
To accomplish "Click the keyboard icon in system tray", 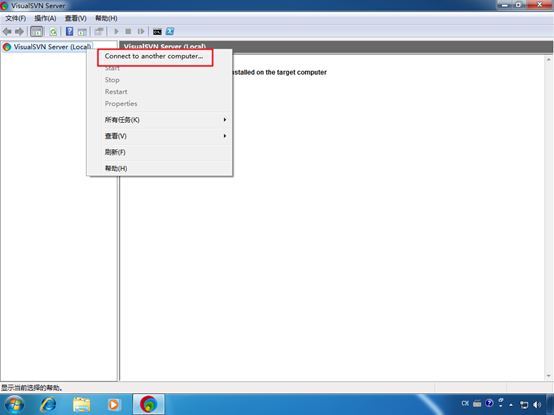I will pos(477,403).
